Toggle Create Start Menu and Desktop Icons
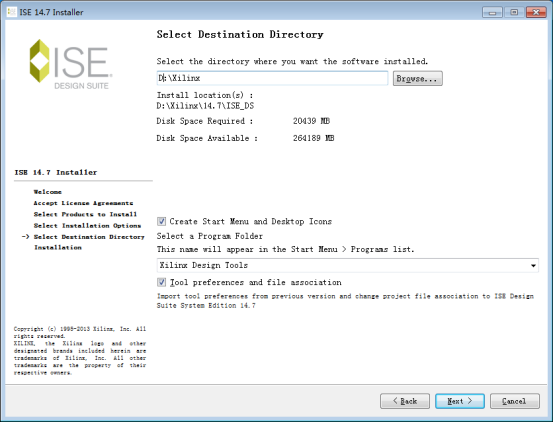This screenshot has width=554, height=423. [161, 222]
